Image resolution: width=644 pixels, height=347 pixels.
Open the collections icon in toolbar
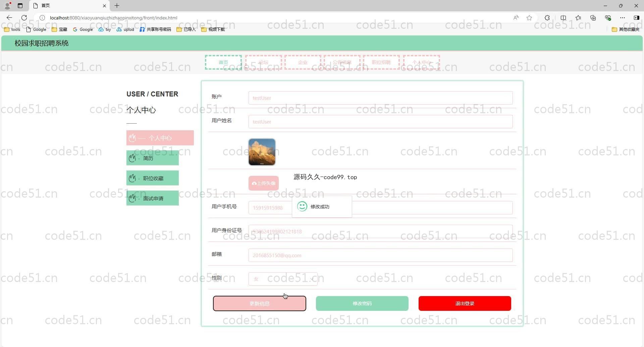click(593, 18)
